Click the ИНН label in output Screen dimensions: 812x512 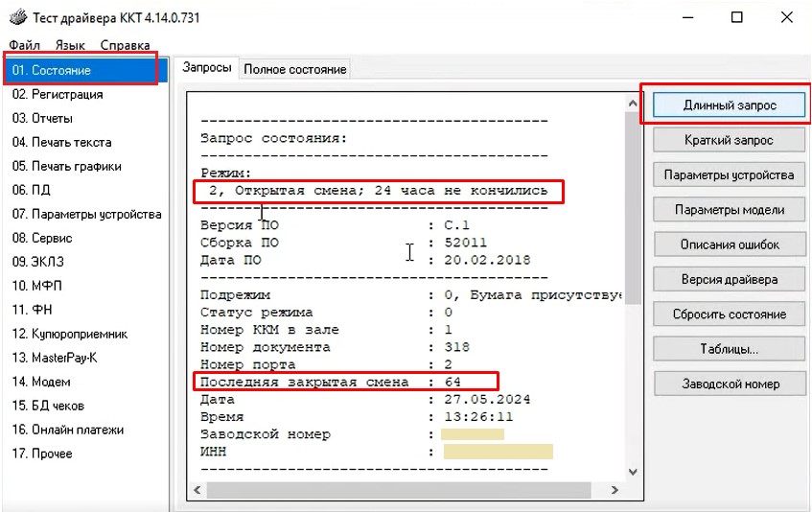[214, 452]
